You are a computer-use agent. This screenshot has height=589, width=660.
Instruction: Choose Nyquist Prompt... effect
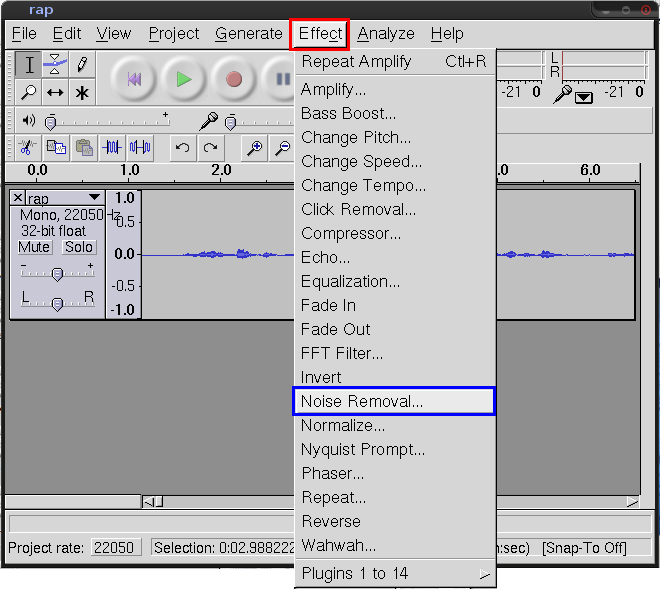(394, 449)
